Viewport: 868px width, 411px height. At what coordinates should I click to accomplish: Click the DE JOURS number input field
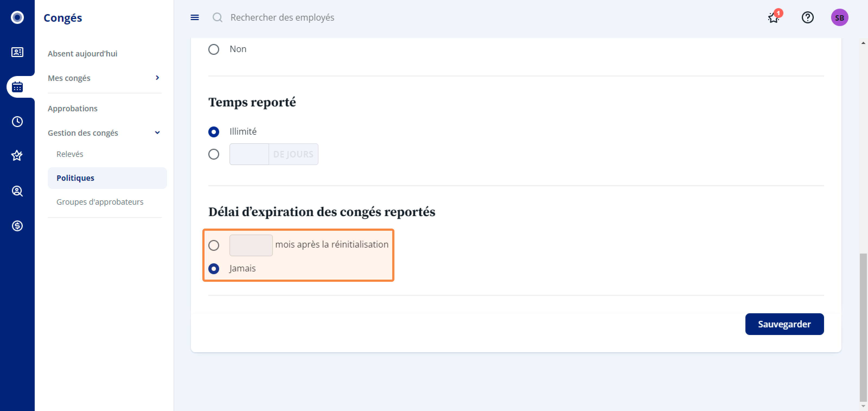click(x=249, y=154)
